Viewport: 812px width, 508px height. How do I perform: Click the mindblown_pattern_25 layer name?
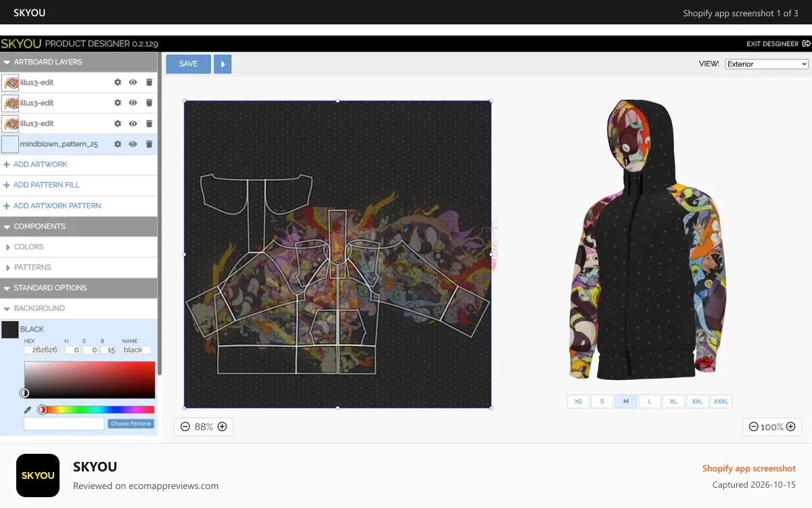pos(59,144)
